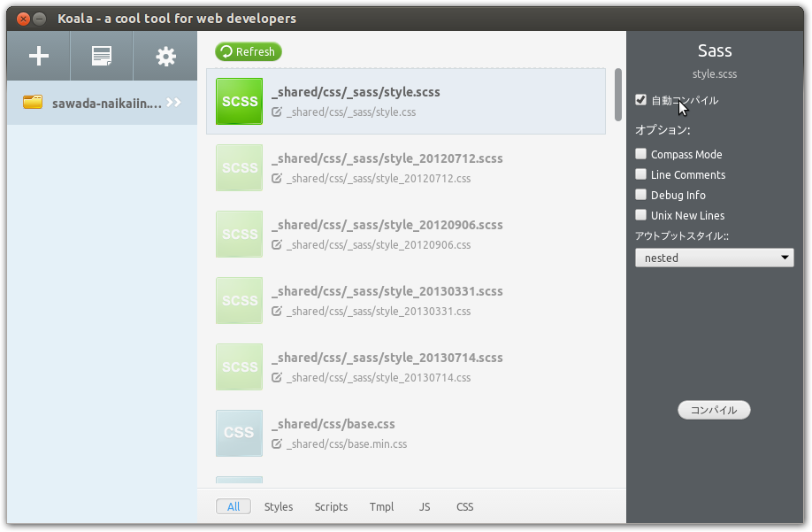This screenshot has height=532, width=812.
Task: Enable Compass Mode option
Action: 640,154
